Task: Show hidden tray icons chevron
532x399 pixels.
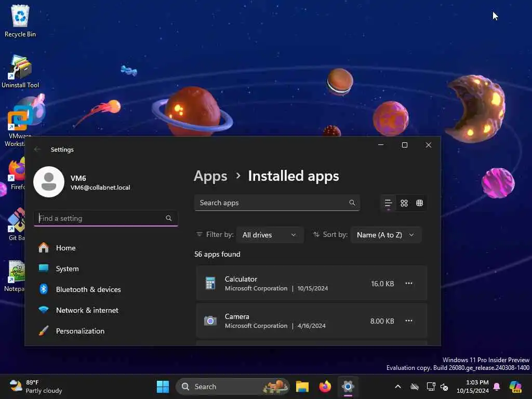Action: pyautogui.click(x=397, y=387)
